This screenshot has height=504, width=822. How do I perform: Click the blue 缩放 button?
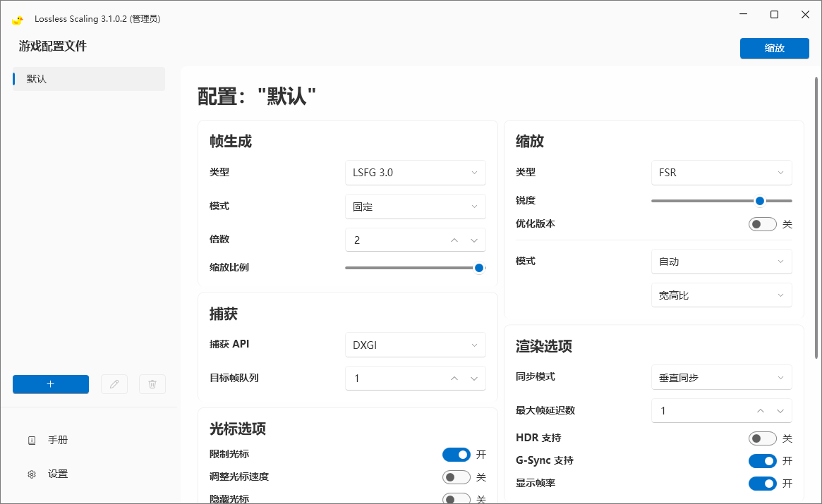(774, 48)
